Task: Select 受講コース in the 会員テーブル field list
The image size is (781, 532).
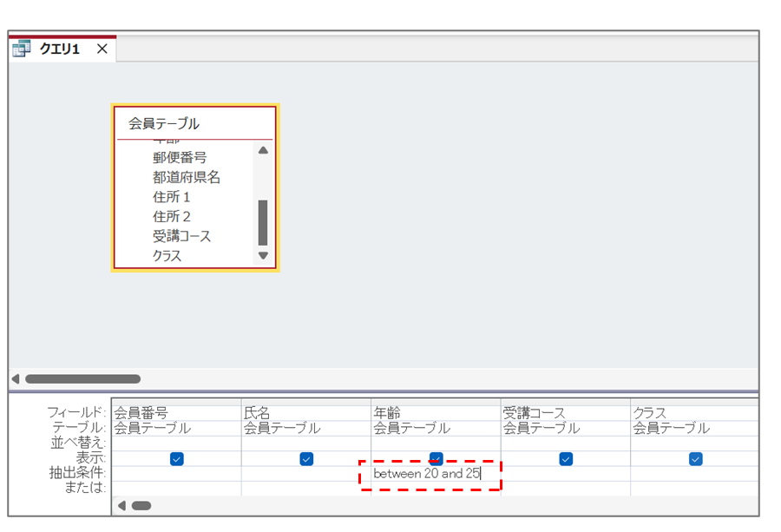Action: click(x=182, y=236)
